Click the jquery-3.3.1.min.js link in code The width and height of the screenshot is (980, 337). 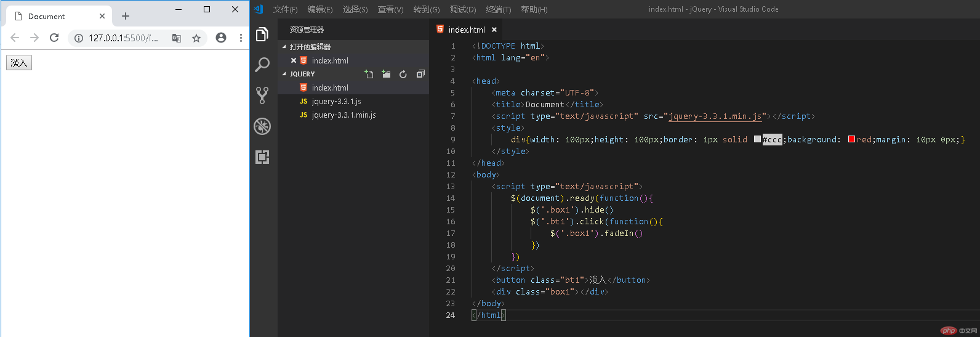[715, 116]
